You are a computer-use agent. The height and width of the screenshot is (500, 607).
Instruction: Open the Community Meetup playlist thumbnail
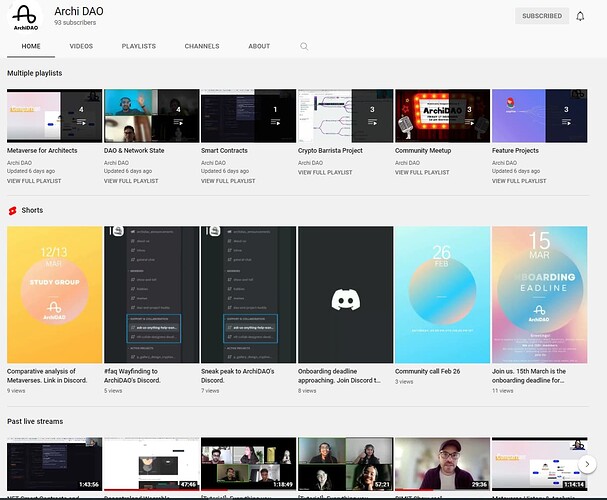click(x=442, y=116)
